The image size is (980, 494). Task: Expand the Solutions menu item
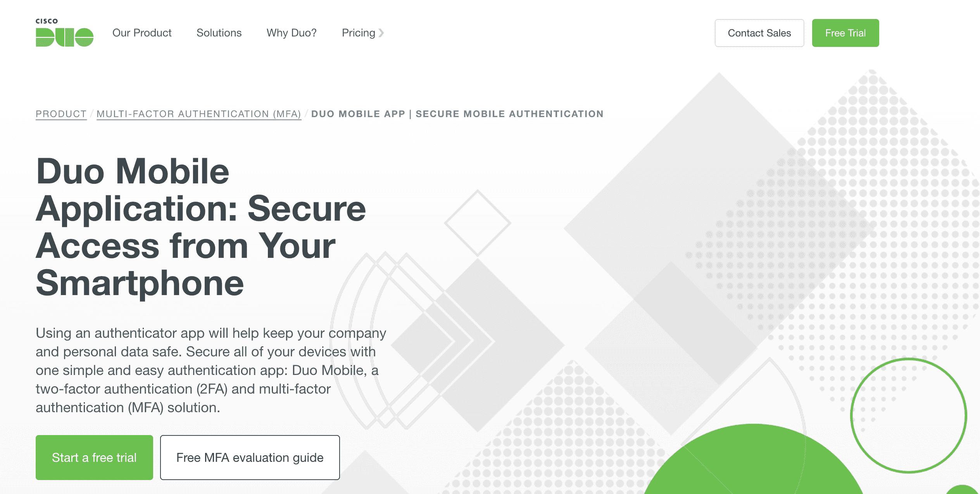pyautogui.click(x=219, y=32)
